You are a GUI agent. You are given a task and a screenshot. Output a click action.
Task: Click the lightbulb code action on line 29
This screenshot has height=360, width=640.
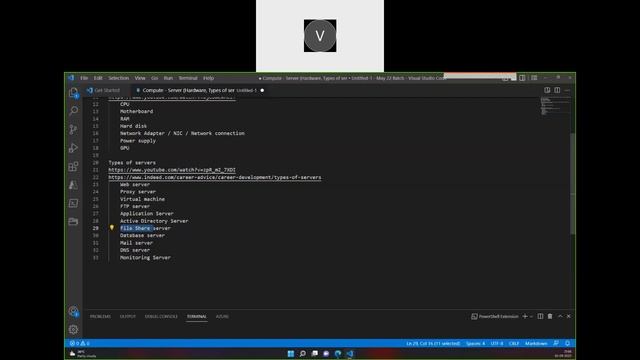[111, 228]
